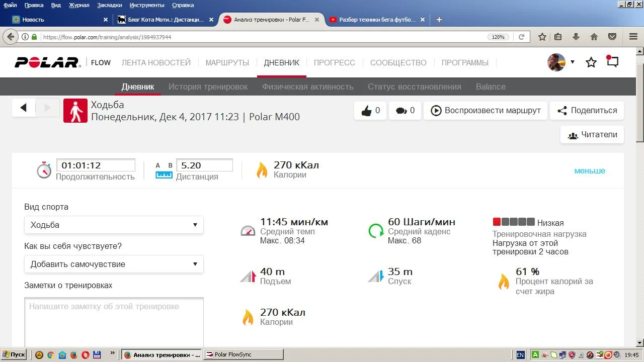Screen dimensions: 644x362
Task: Click the star favorites icon beside profile
Action: tap(591, 62)
